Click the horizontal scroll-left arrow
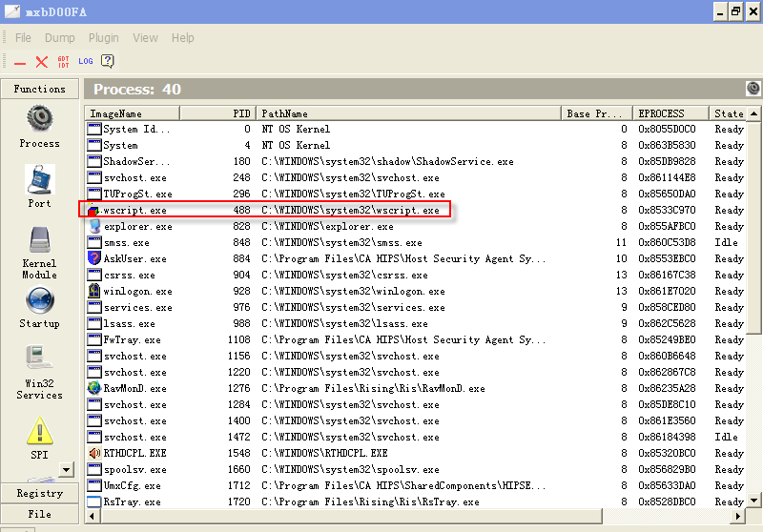 [x=92, y=516]
